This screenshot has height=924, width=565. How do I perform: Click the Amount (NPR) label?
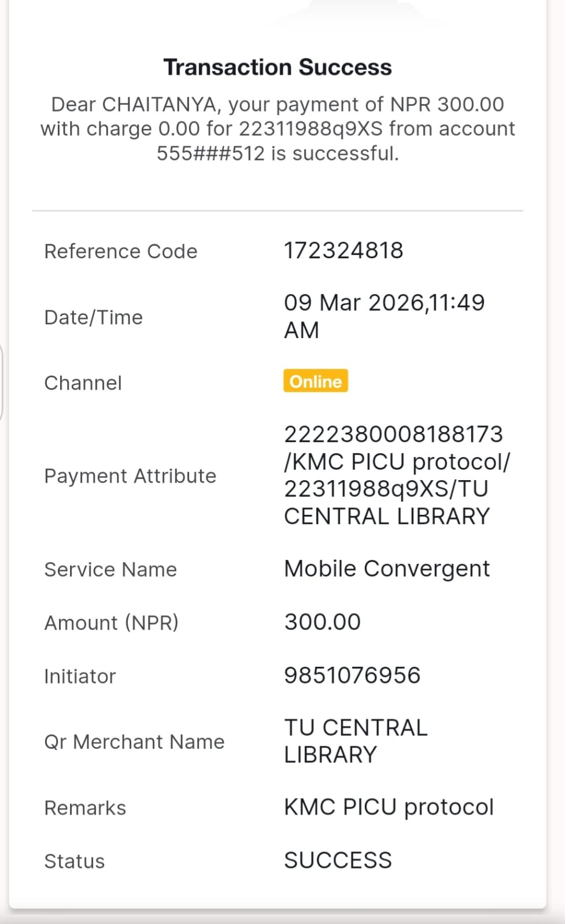111,622
